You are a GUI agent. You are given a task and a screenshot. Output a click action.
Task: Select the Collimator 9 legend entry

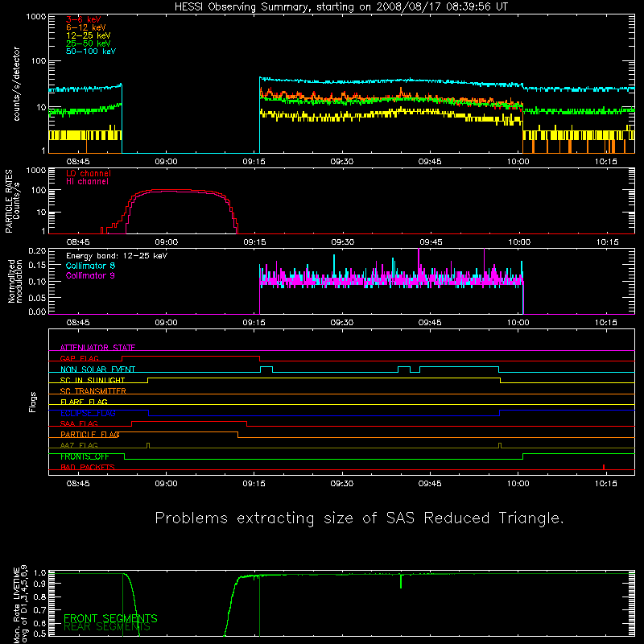tap(90, 275)
